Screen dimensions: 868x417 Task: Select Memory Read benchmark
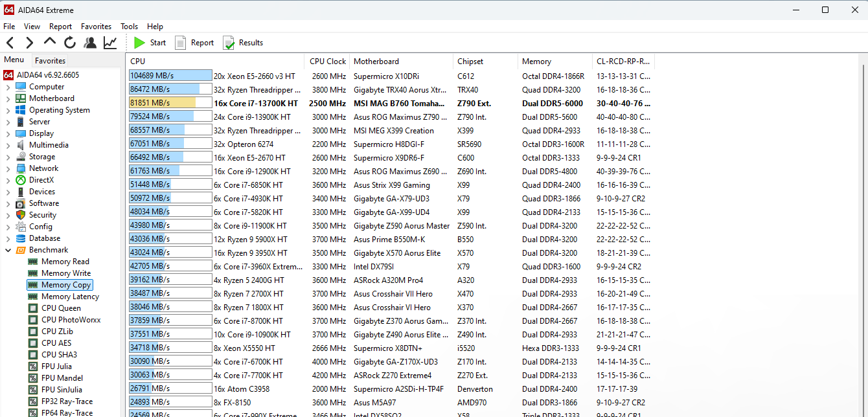[65, 262]
